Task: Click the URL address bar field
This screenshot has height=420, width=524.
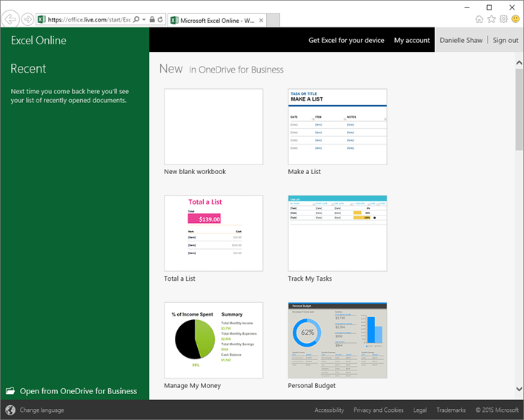Action: pos(89,20)
